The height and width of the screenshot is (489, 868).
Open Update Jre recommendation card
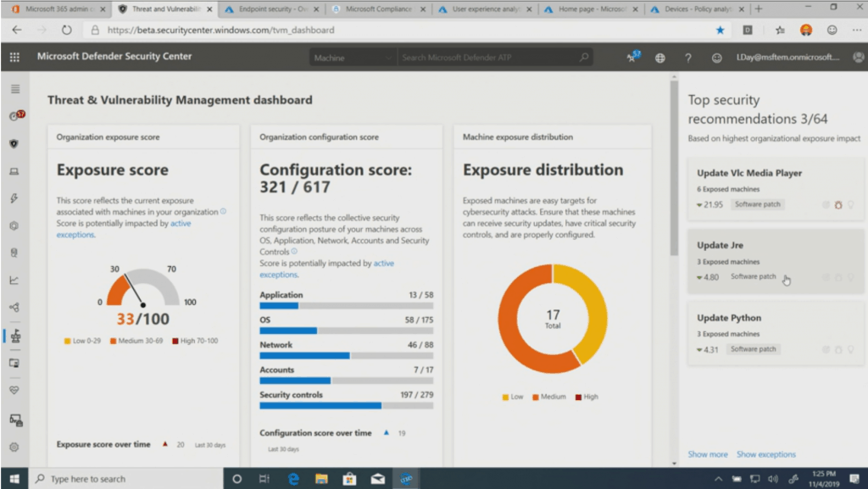[x=775, y=261]
